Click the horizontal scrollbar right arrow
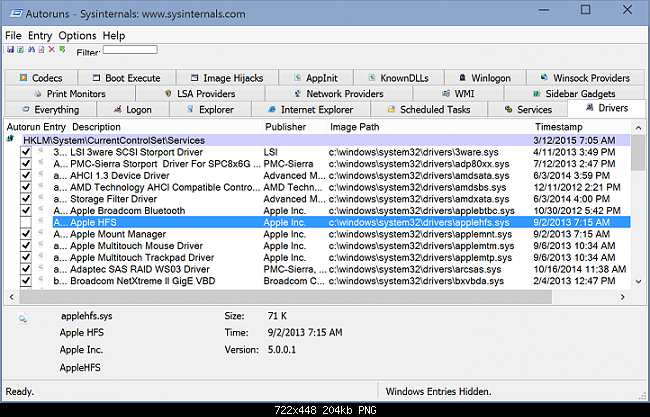650x417 pixels. (x=622, y=297)
